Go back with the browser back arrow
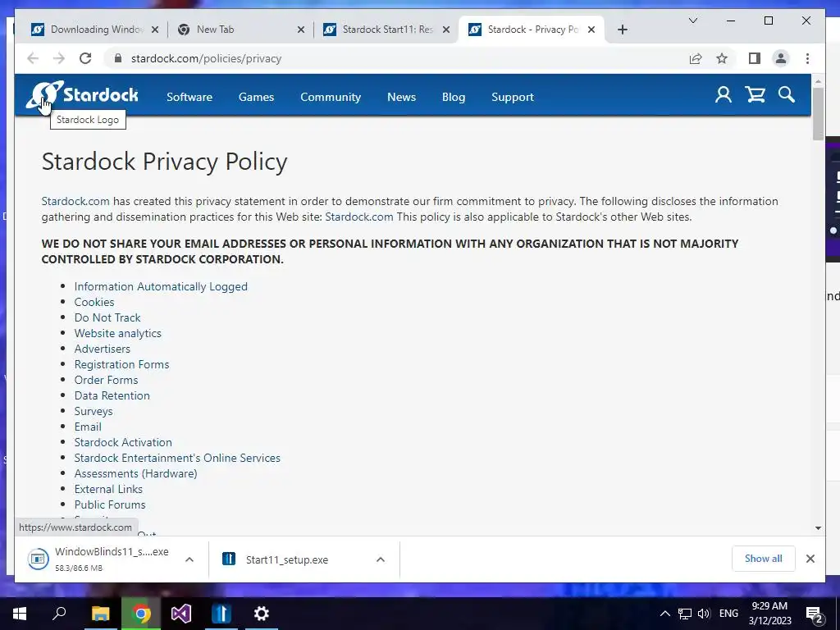 33,58
